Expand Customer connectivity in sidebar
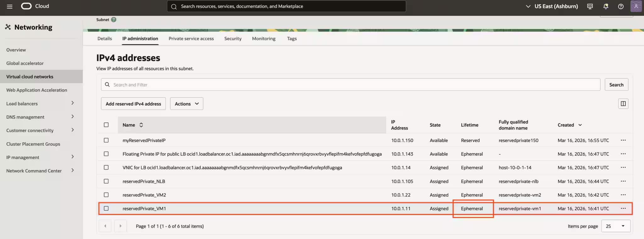This screenshot has width=644, height=239. point(73,130)
